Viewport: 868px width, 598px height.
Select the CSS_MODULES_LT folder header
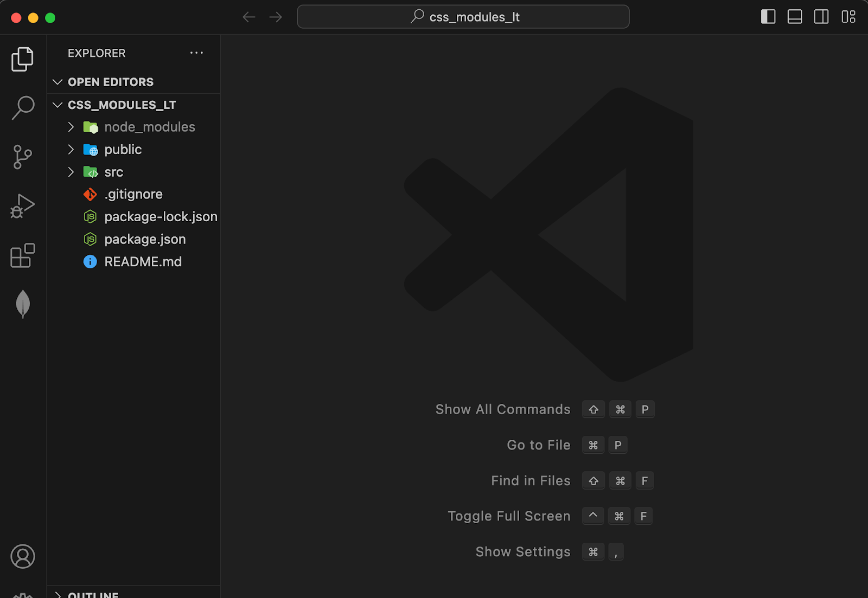pyautogui.click(x=122, y=105)
